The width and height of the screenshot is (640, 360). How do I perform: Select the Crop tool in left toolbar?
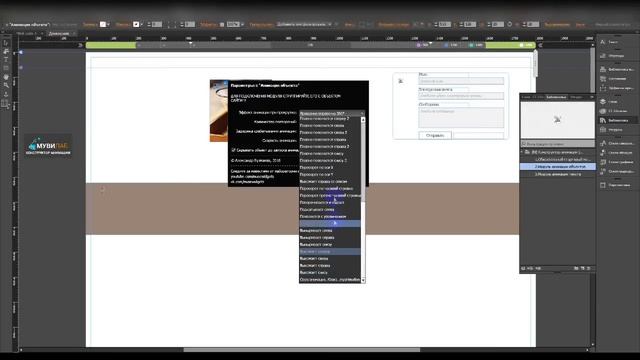[x=6, y=51]
